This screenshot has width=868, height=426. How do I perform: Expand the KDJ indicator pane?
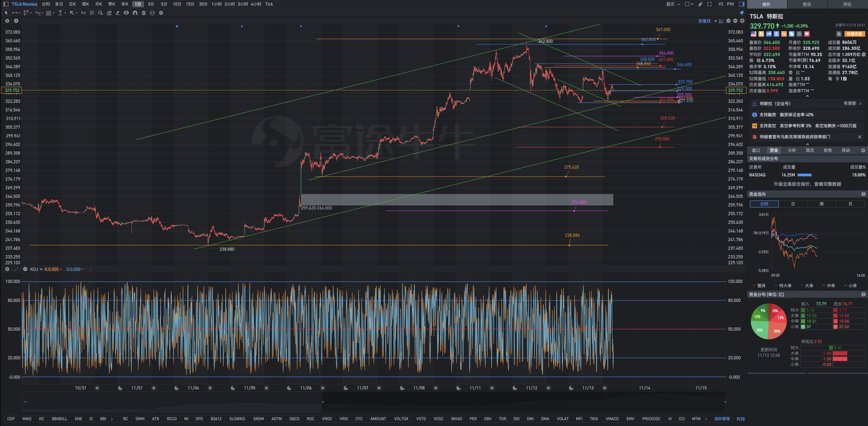(16, 269)
